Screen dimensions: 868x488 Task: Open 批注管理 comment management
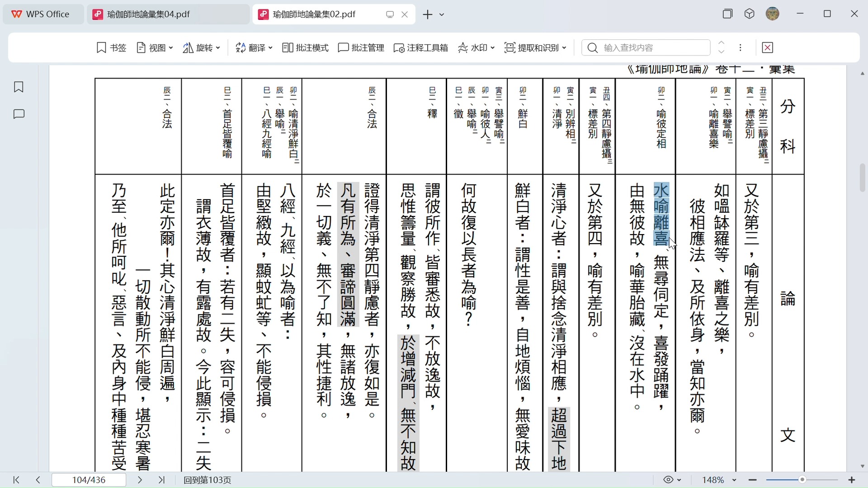[361, 47]
